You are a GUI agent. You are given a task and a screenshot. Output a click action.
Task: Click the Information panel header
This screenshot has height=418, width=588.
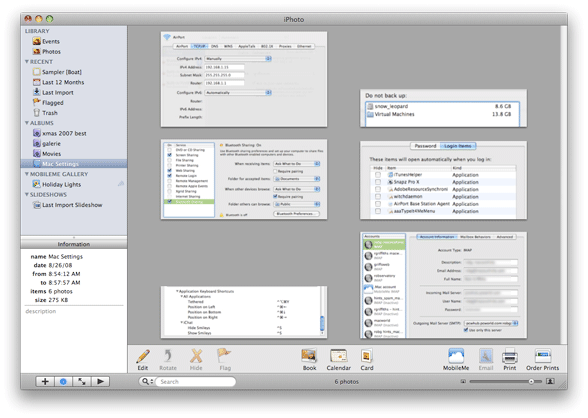74,244
